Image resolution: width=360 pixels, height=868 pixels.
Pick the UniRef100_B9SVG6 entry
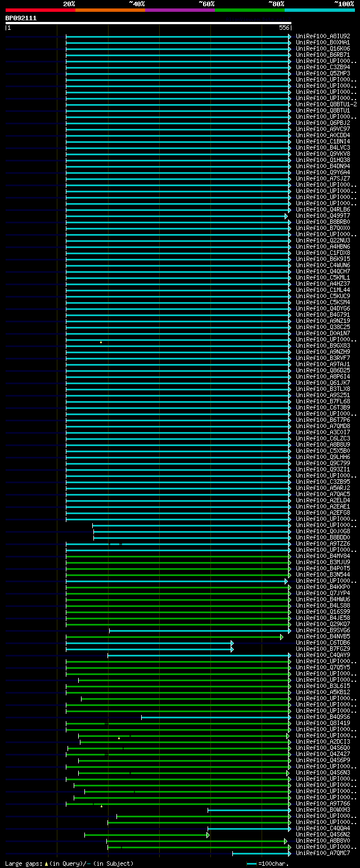pos(323,631)
